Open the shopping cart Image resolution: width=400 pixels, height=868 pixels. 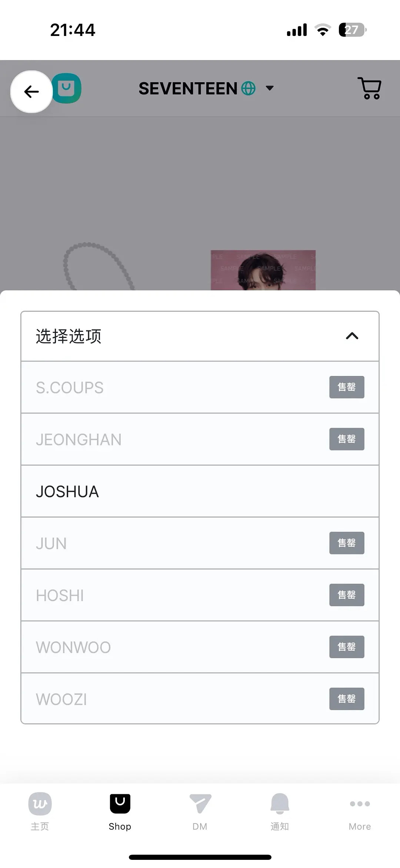pos(369,88)
